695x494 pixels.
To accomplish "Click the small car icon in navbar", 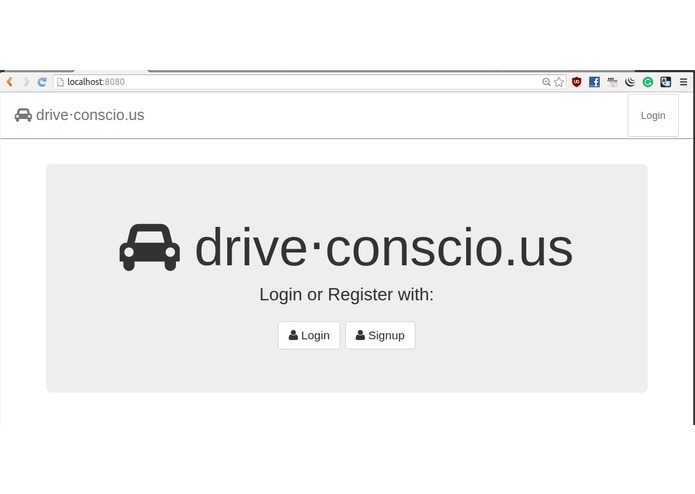I will pos(23,115).
